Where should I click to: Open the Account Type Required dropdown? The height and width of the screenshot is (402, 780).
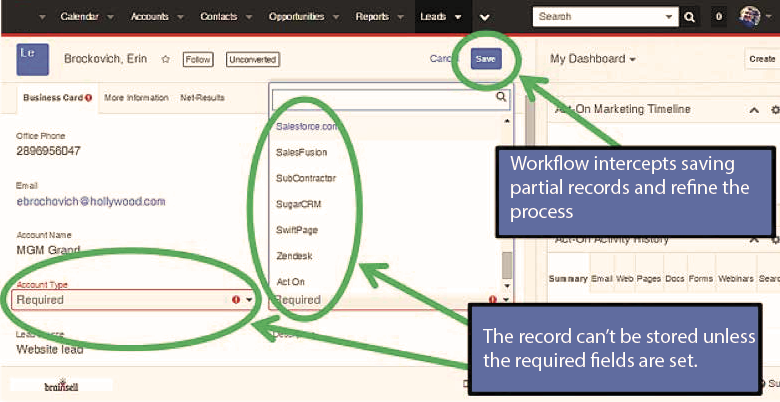[x=133, y=300]
